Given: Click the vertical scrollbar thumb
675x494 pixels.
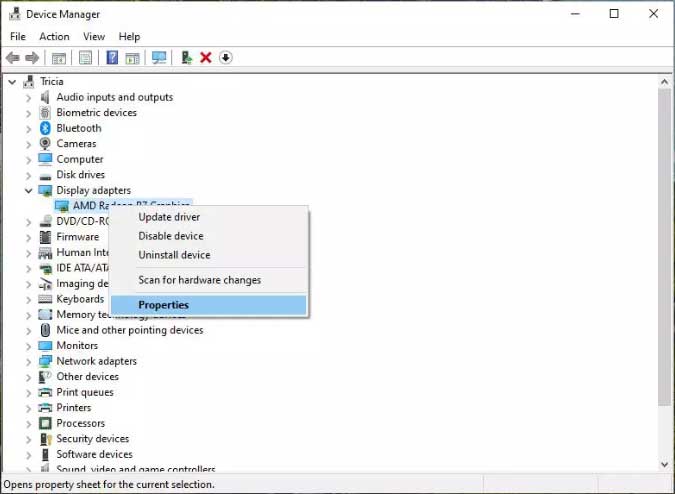Looking at the screenshot, I should [x=664, y=247].
